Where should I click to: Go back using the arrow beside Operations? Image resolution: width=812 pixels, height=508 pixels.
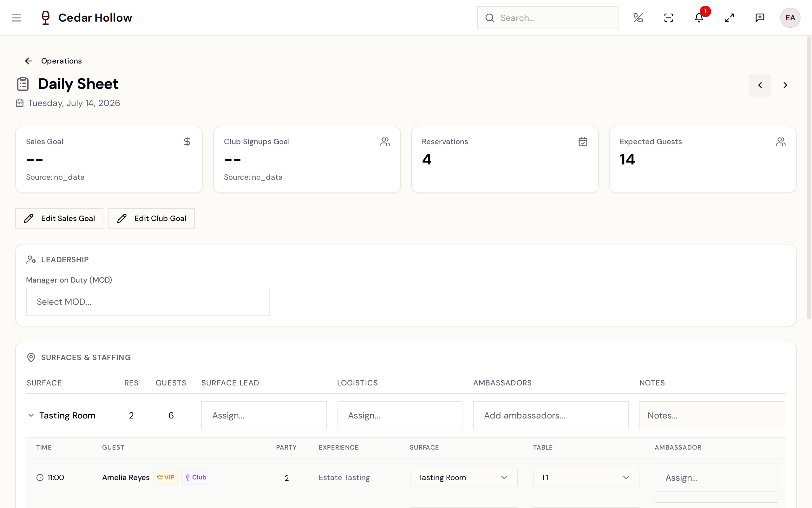point(29,61)
